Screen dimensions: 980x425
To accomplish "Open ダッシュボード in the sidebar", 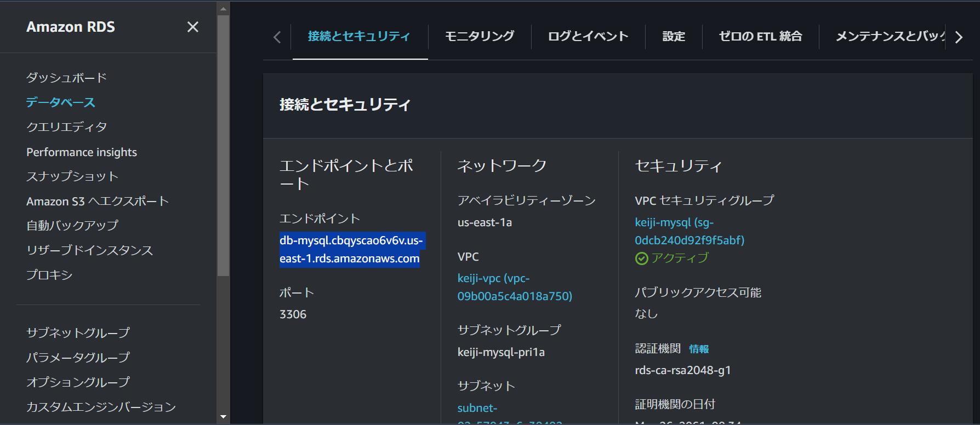I will [66, 78].
